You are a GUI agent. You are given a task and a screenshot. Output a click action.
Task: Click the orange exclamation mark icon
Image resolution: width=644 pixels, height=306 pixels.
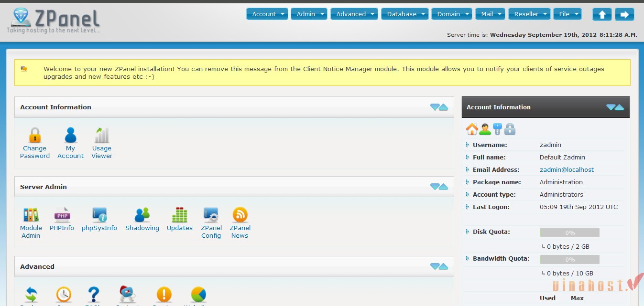point(164,295)
